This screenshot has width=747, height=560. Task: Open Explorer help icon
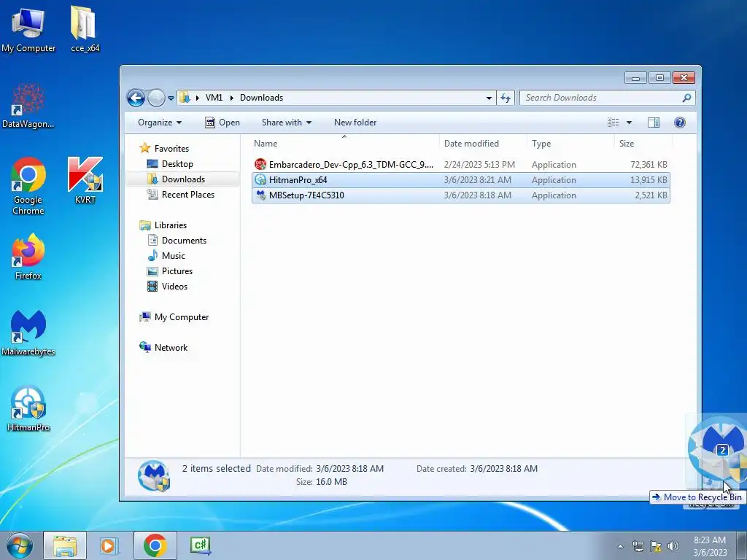[680, 122]
